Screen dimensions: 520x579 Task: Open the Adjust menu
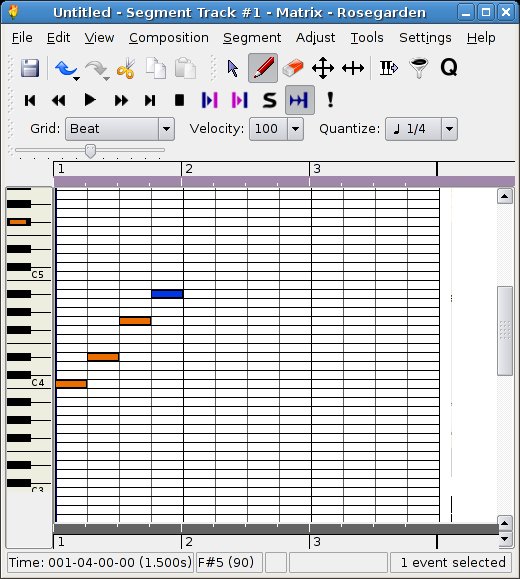point(315,38)
